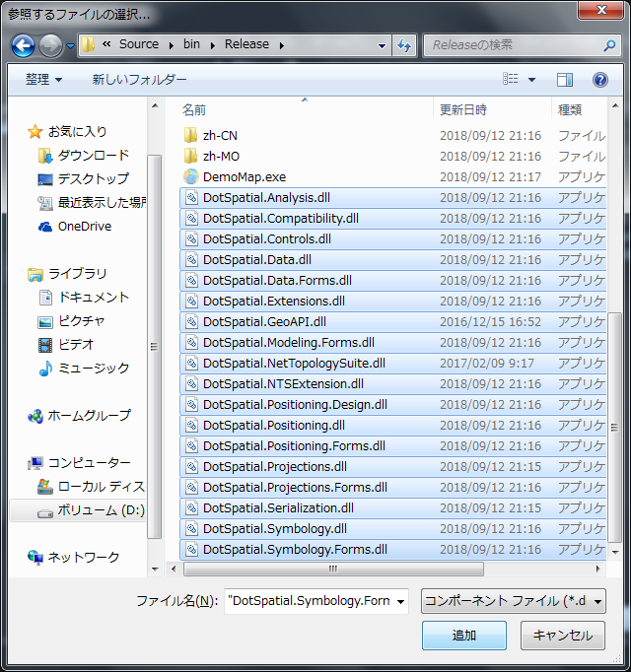The width and height of the screenshot is (631, 672).
Task: Open 最近表示した場所 in favorites
Action: [x=92, y=202]
